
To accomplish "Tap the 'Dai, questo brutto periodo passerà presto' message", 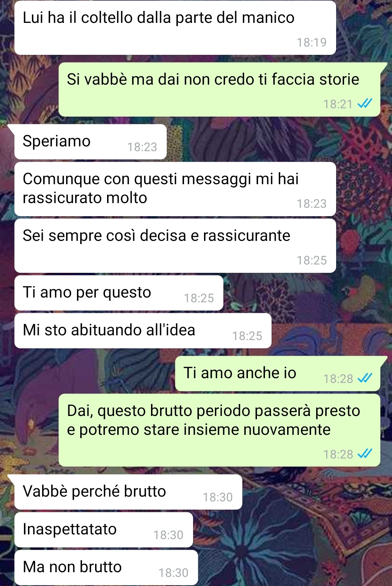I will tap(220, 430).
